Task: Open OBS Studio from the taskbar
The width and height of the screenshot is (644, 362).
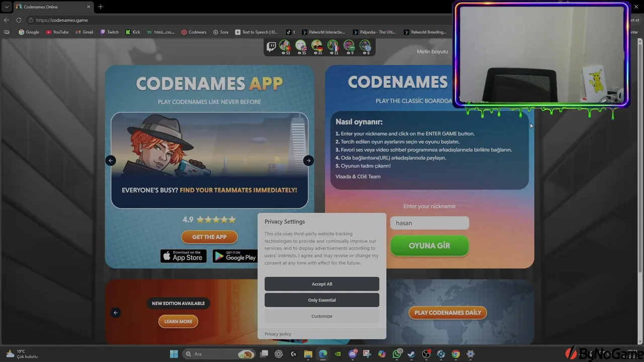Action: [x=427, y=354]
